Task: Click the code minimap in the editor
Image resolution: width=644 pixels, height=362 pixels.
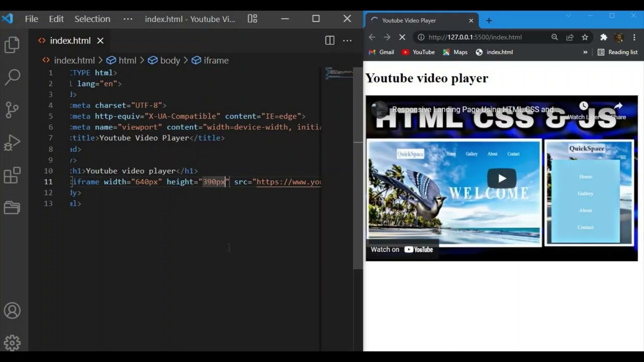Action: 340,73
